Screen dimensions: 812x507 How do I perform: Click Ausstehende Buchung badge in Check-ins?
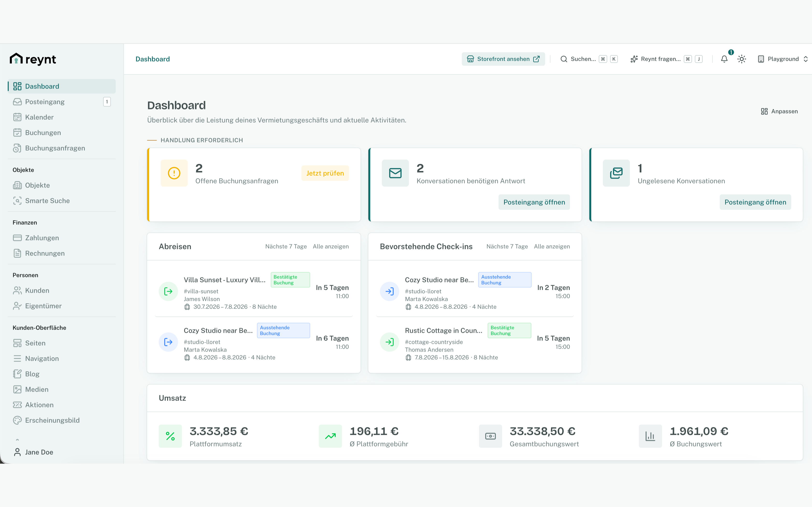point(505,280)
